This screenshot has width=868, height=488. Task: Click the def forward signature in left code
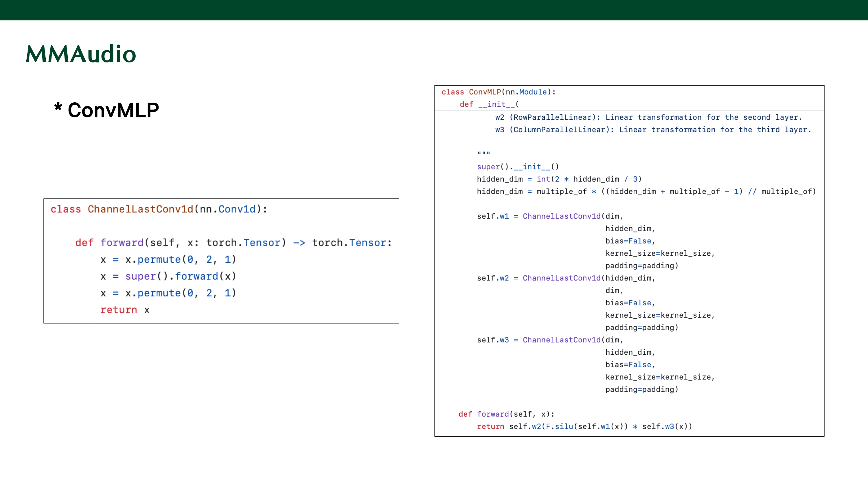233,243
